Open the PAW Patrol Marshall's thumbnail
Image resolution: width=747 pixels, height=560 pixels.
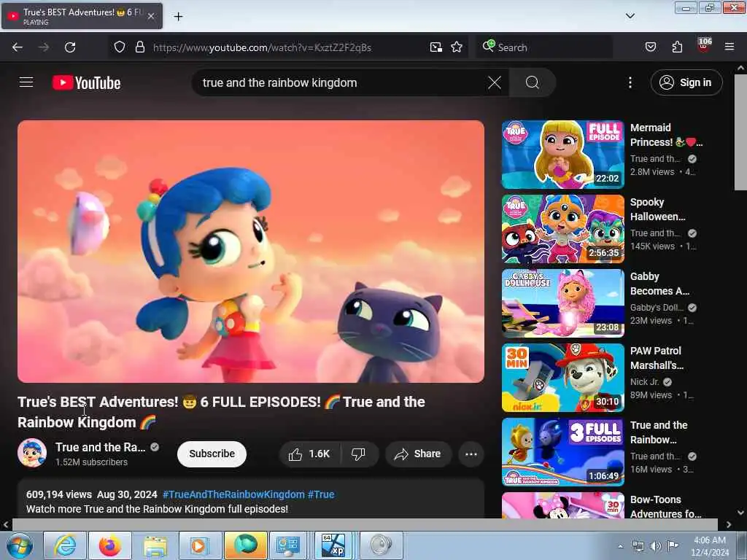coord(562,377)
